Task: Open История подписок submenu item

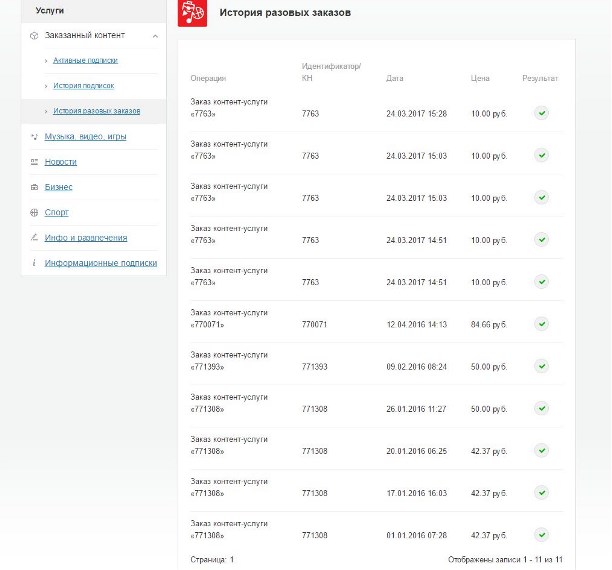Action: tap(83, 86)
